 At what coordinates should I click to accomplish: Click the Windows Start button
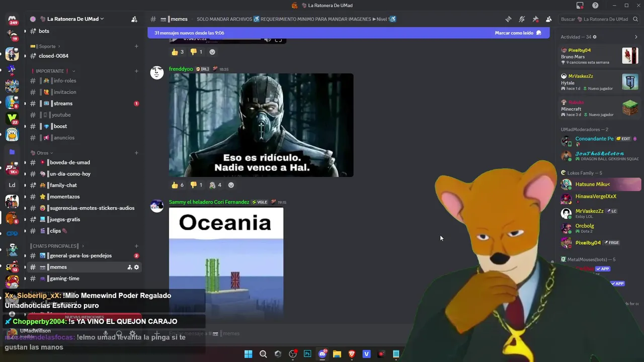pyautogui.click(x=248, y=354)
